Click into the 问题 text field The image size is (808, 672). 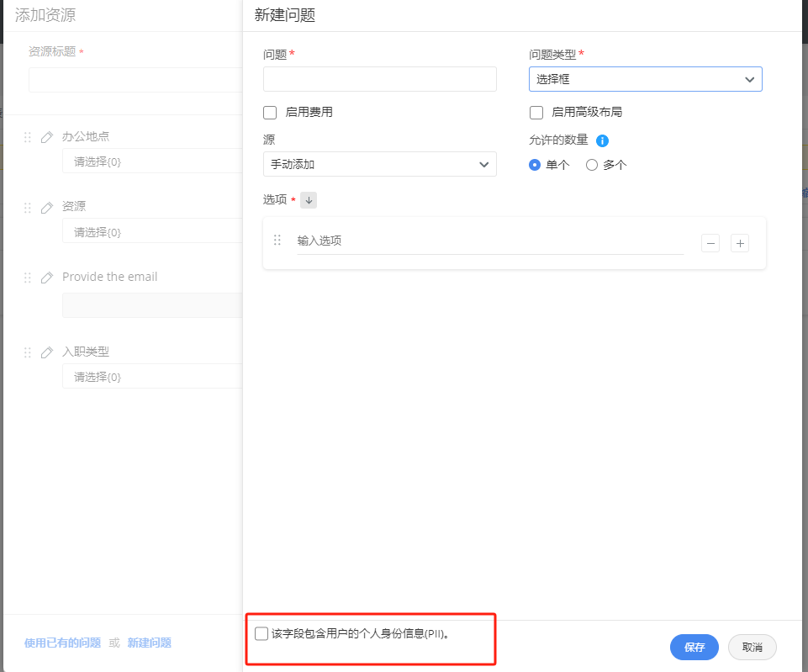point(379,79)
